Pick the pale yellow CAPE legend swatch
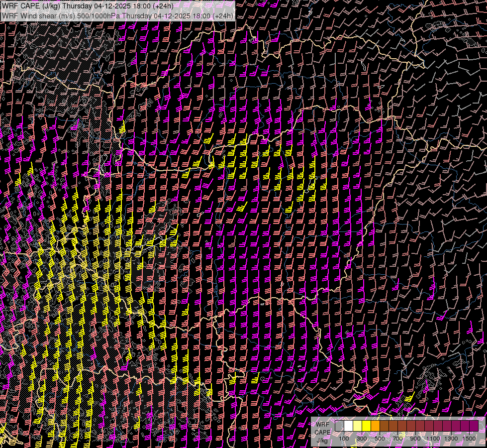 click(x=357, y=426)
